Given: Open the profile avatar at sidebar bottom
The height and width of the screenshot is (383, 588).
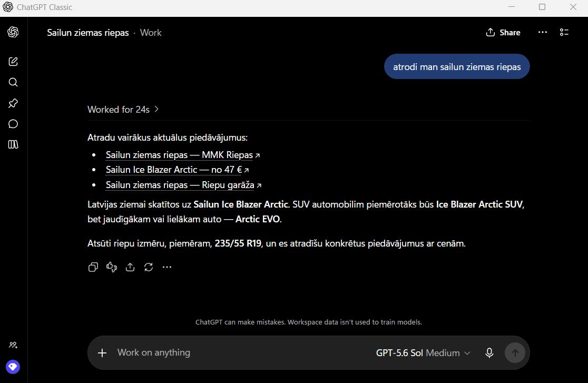Looking at the screenshot, I should point(13,367).
